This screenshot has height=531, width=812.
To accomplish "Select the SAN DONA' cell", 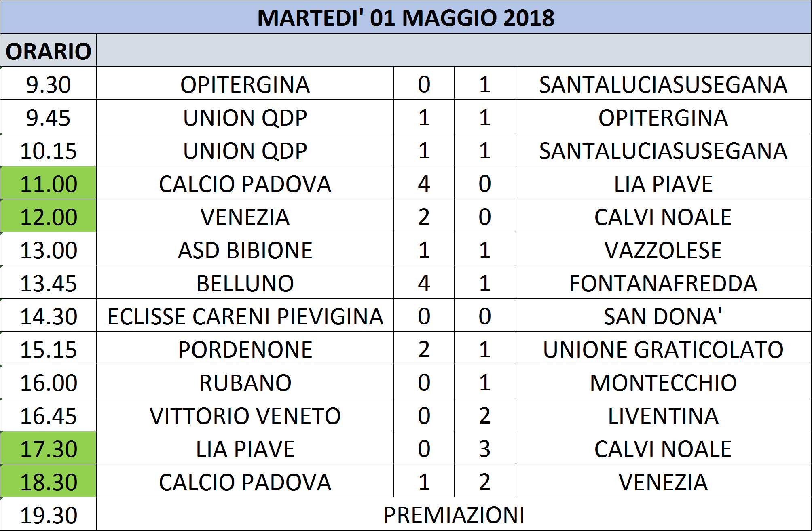I will pos(663,315).
